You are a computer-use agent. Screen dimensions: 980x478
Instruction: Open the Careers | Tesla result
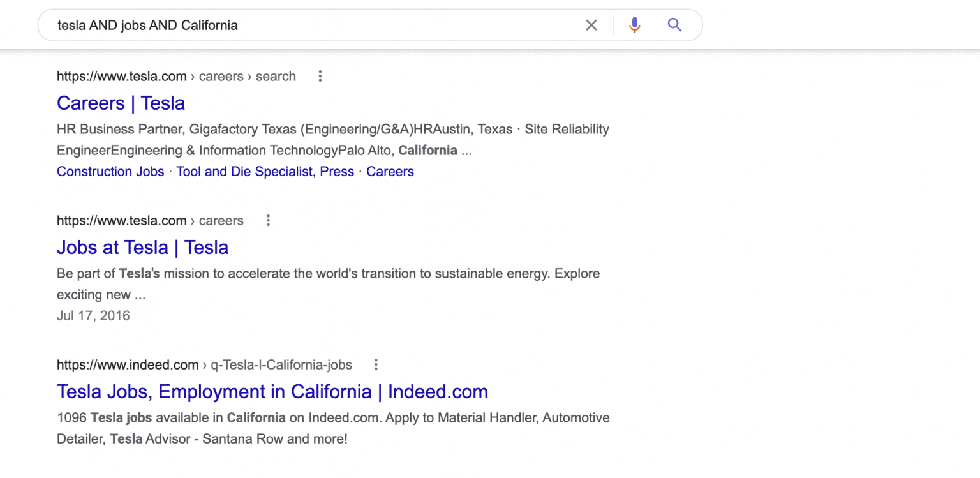[121, 103]
